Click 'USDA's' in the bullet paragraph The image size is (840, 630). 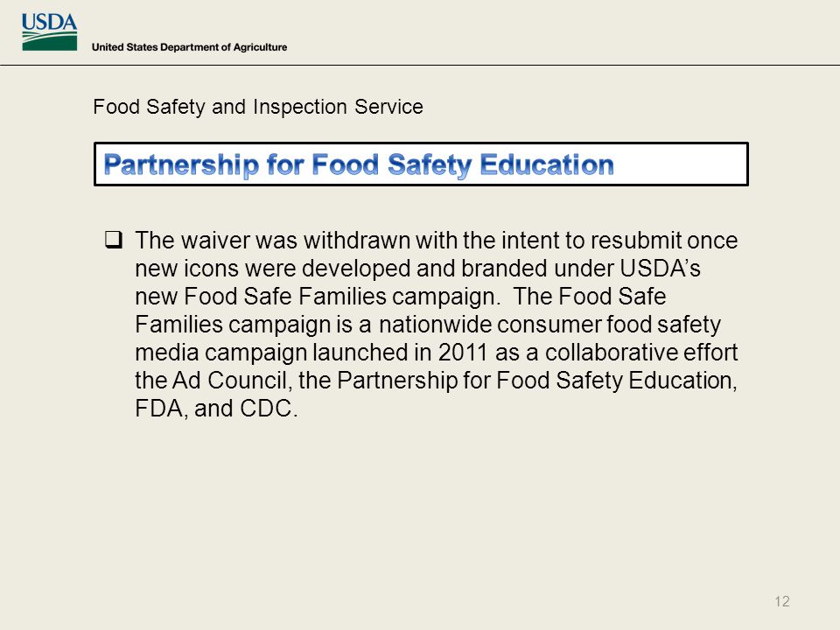pyautogui.click(x=660, y=269)
